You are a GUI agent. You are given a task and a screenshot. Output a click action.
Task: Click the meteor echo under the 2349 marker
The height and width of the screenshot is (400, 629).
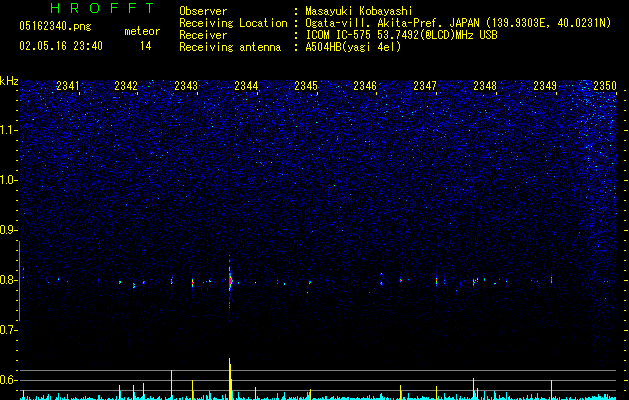(x=551, y=279)
